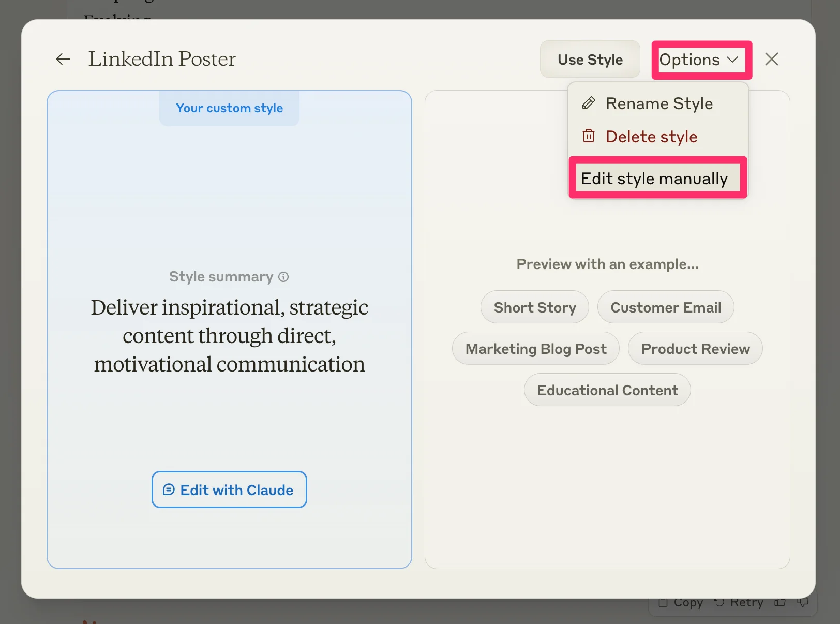This screenshot has height=624, width=840.
Task: Click Retry in the background chat
Action: tap(739, 603)
